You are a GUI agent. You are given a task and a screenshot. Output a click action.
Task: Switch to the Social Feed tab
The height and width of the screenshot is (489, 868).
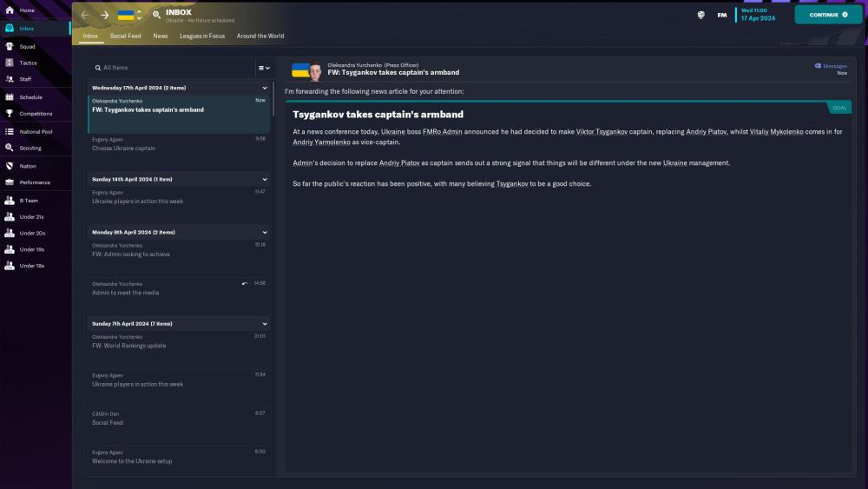(x=125, y=36)
